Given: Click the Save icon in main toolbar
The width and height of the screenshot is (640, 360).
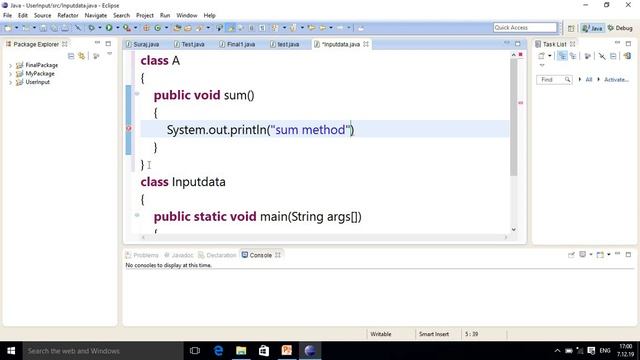Looking at the screenshot, I should pyautogui.click(x=43, y=28).
